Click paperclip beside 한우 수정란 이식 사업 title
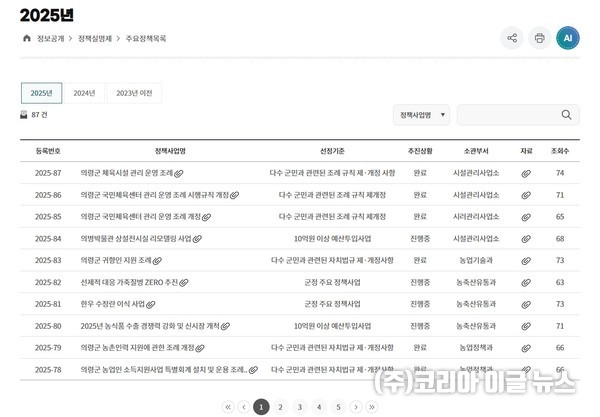The height and width of the screenshot is (417, 600). pos(151,305)
